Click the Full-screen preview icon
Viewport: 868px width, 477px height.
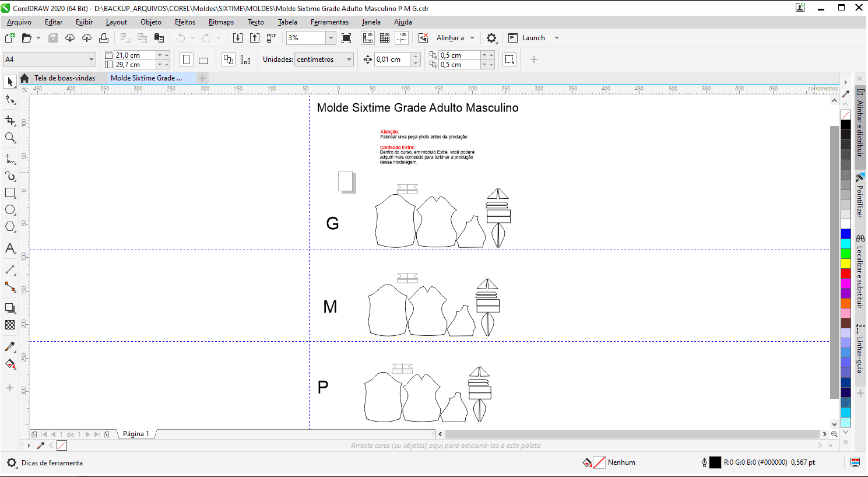(x=346, y=38)
